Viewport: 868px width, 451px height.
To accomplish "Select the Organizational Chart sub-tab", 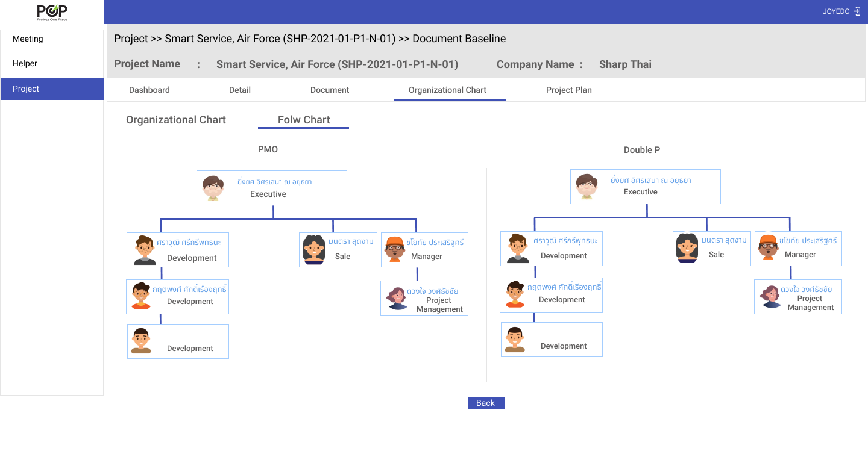I will [x=176, y=120].
